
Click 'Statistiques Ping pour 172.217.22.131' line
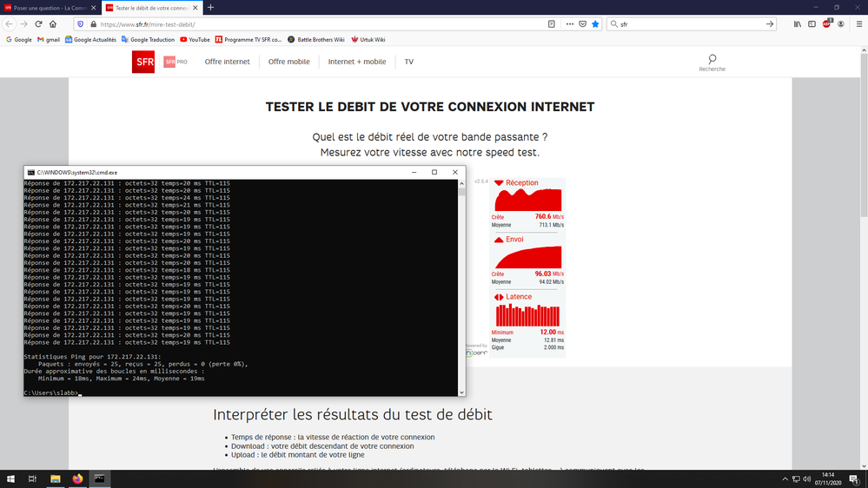pos(92,357)
